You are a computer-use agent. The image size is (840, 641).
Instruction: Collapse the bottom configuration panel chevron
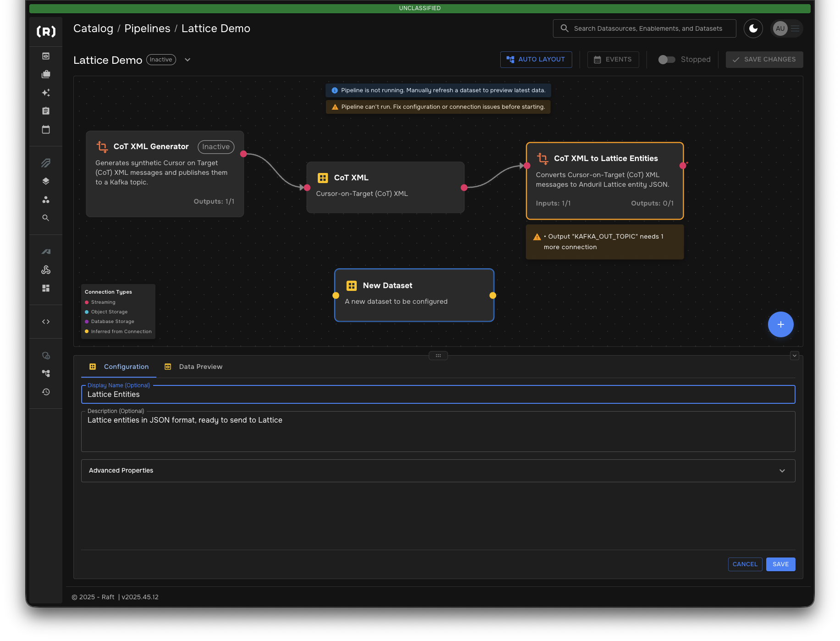pyautogui.click(x=795, y=356)
